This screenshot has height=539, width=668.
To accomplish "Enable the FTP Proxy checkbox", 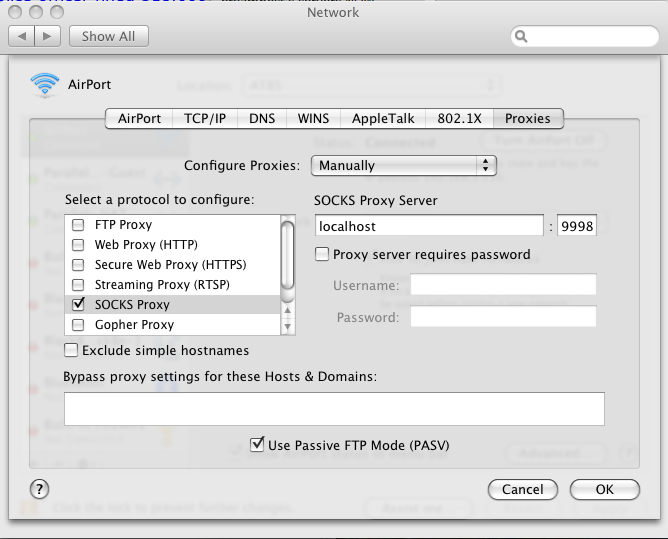I will 78,225.
